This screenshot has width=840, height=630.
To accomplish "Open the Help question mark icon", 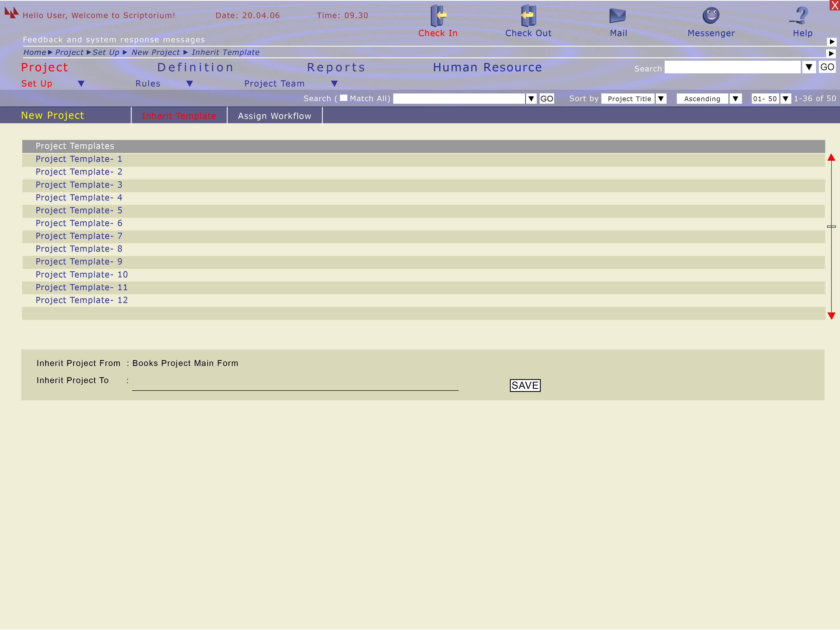I will (801, 16).
